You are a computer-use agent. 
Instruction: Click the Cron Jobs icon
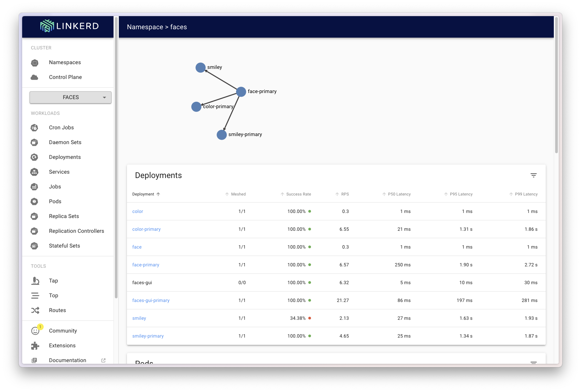click(35, 128)
